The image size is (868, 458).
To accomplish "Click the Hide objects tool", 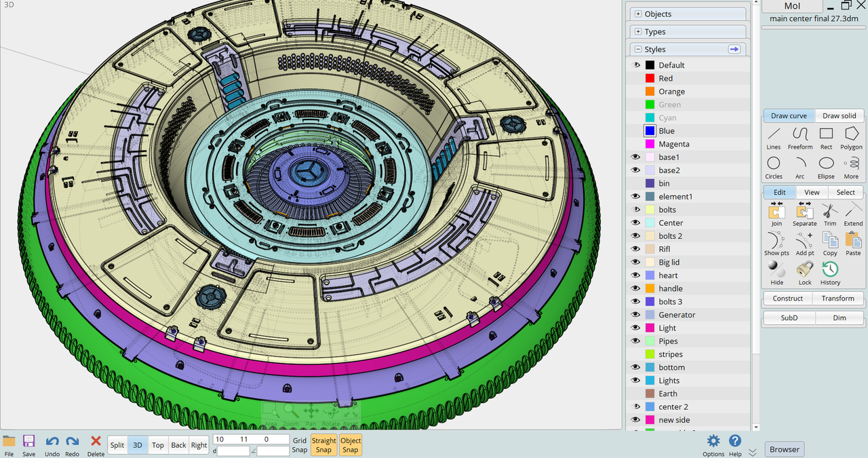I will pyautogui.click(x=776, y=273).
